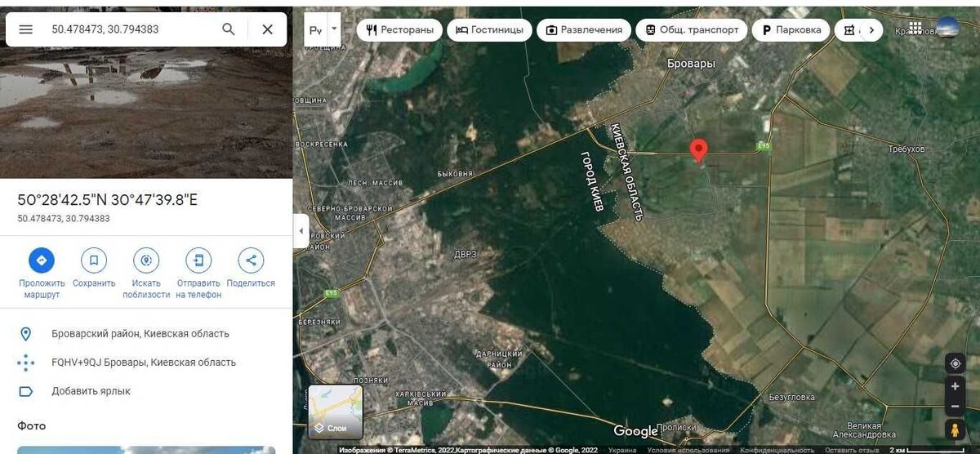Select the Гостиницы category chip
The image size is (980, 454).
[x=489, y=30]
